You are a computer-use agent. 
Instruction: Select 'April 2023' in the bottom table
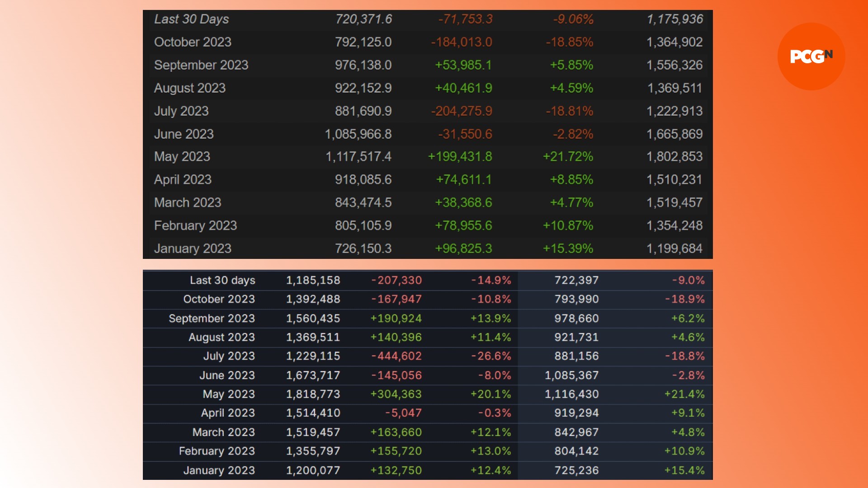[228, 413]
